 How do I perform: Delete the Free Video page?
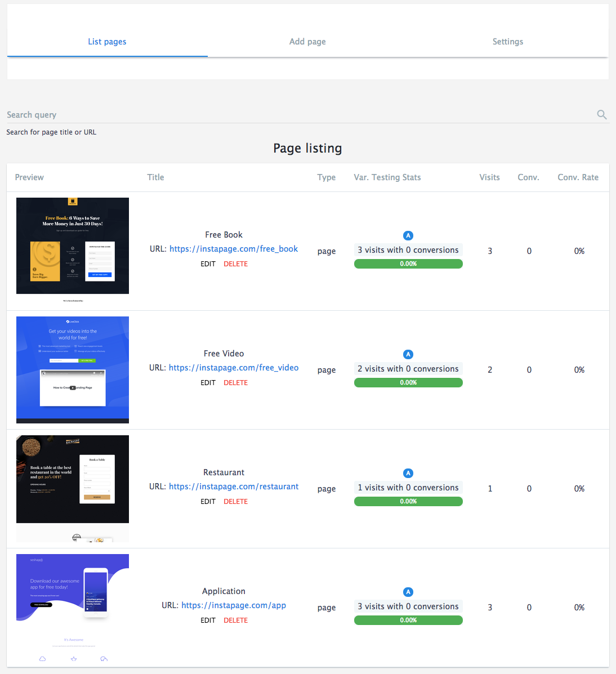[235, 383]
